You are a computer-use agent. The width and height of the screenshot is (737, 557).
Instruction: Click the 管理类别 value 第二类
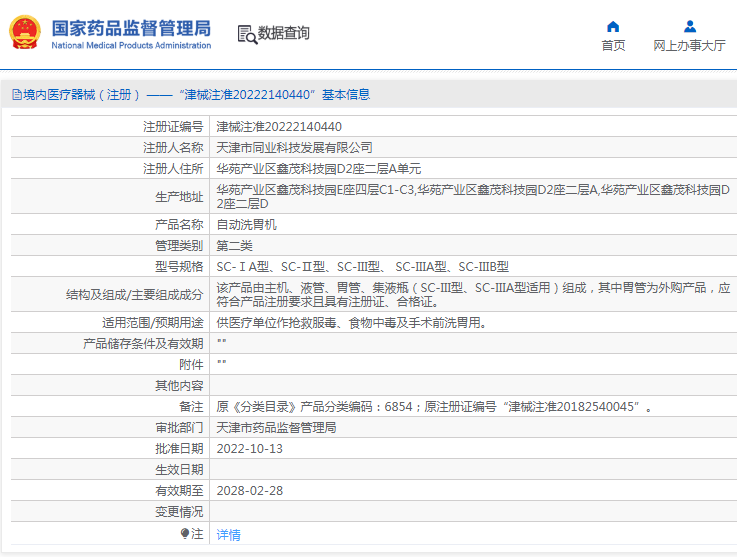pyautogui.click(x=235, y=246)
